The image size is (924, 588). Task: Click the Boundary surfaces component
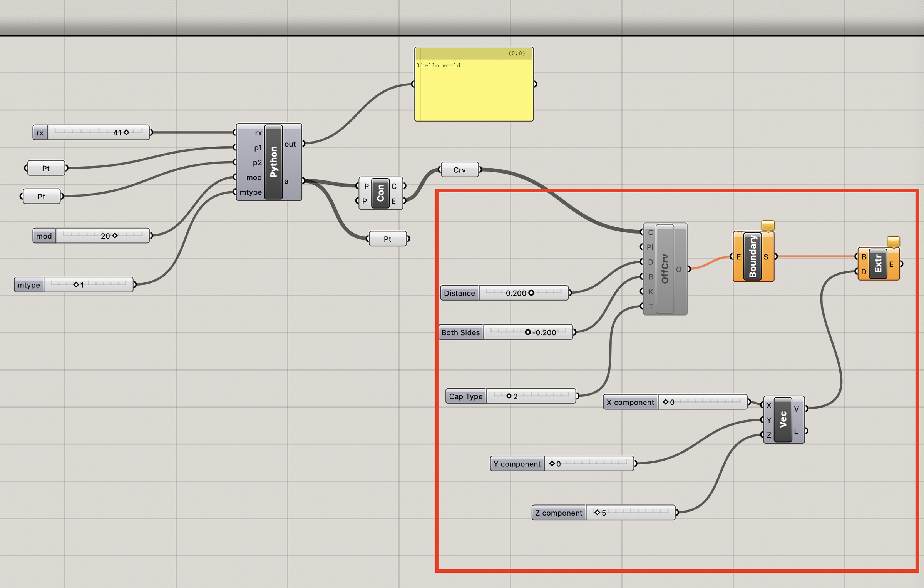(753, 257)
